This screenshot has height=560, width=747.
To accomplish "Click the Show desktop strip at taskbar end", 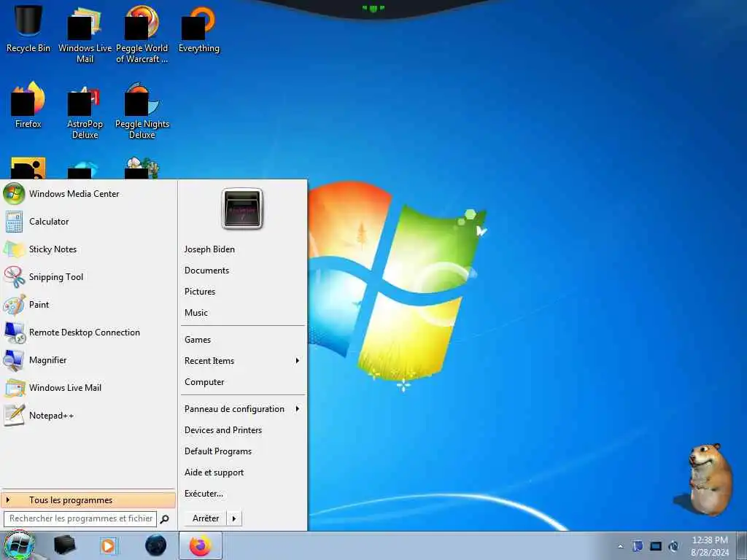I will coord(742,545).
